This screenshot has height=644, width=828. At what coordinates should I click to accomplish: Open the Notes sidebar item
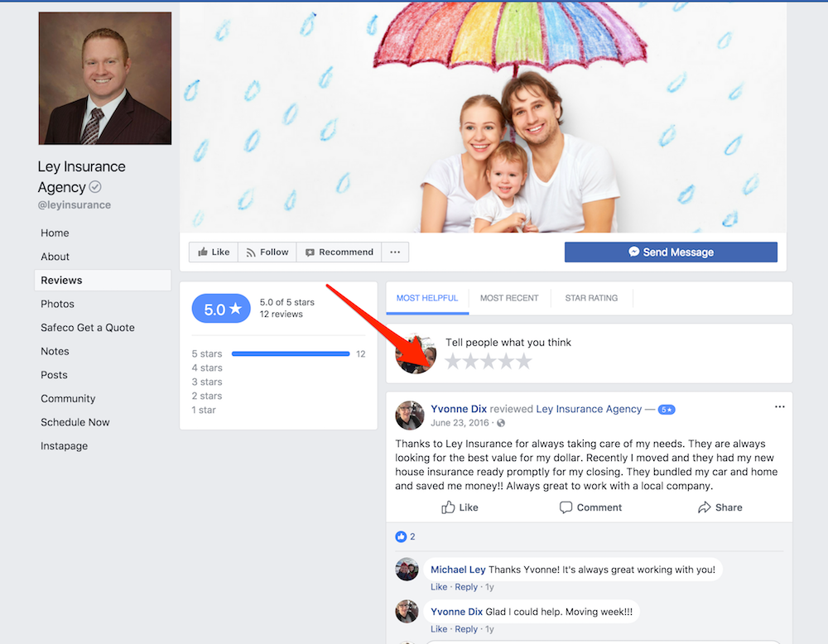[55, 352]
